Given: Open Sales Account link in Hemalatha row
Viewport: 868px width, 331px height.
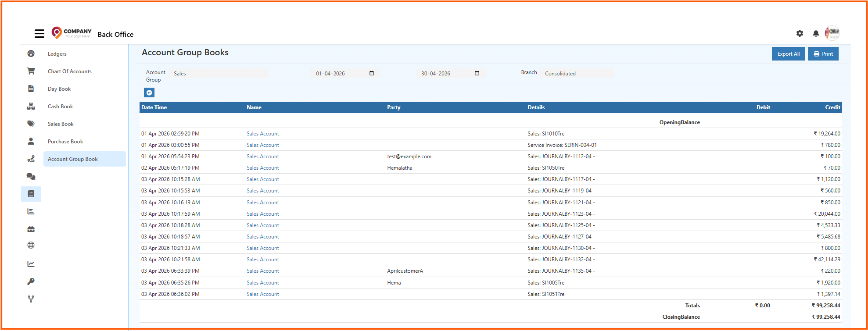Looking at the screenshot, I should (x=263, y=168).
